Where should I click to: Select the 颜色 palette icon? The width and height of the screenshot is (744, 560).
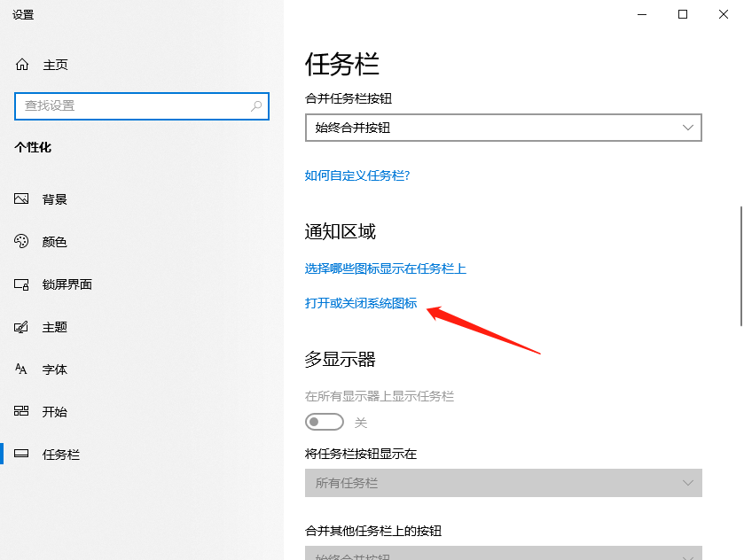pyautogui.click(x=21, y=241)
